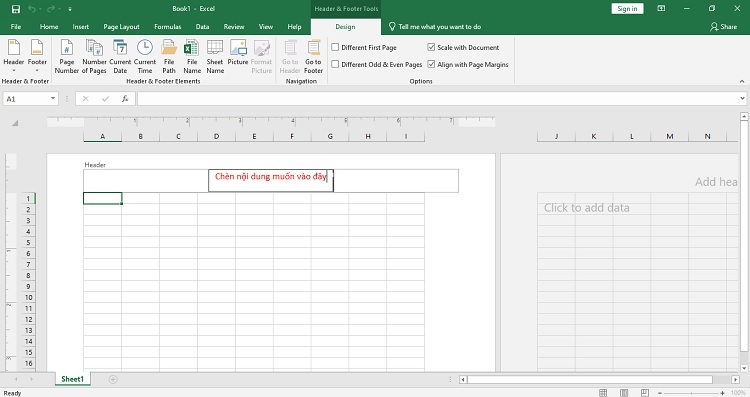Screen dimensions: 750x397
Task: Select the Design tab
Action: click(345, 27)
